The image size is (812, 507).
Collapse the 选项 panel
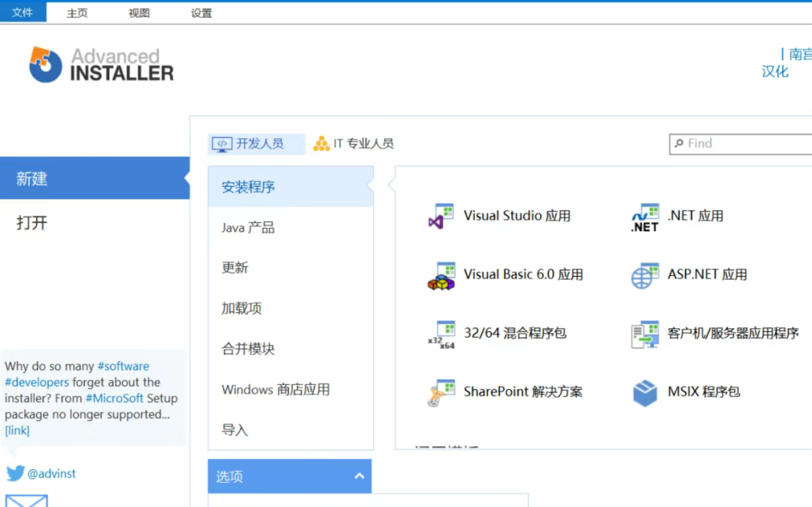pyautogui.click(x=359, y=476)
